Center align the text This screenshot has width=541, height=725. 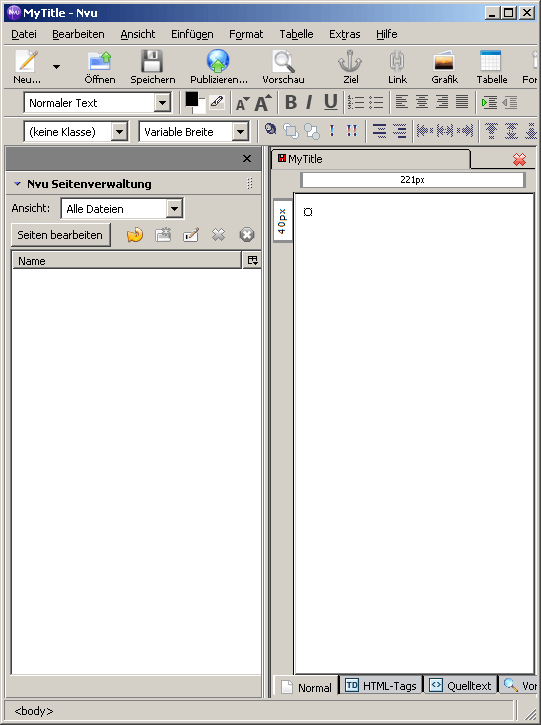(422, 102)
